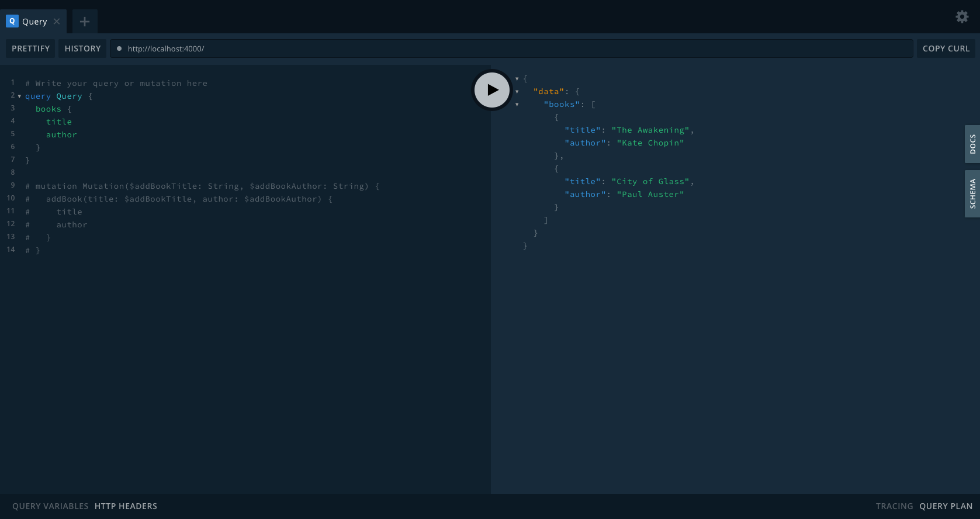Viewport: 980px width, 519px height.
Task: Open the Docs side panel
Action: [x=972, y=144]
